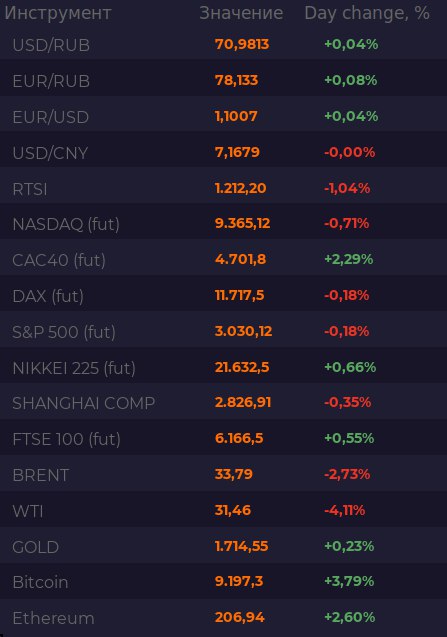Sort by Инструмент column header
The width and height of the screenshot is (447, 637).
pyautogui.click(x=58, y=13)
